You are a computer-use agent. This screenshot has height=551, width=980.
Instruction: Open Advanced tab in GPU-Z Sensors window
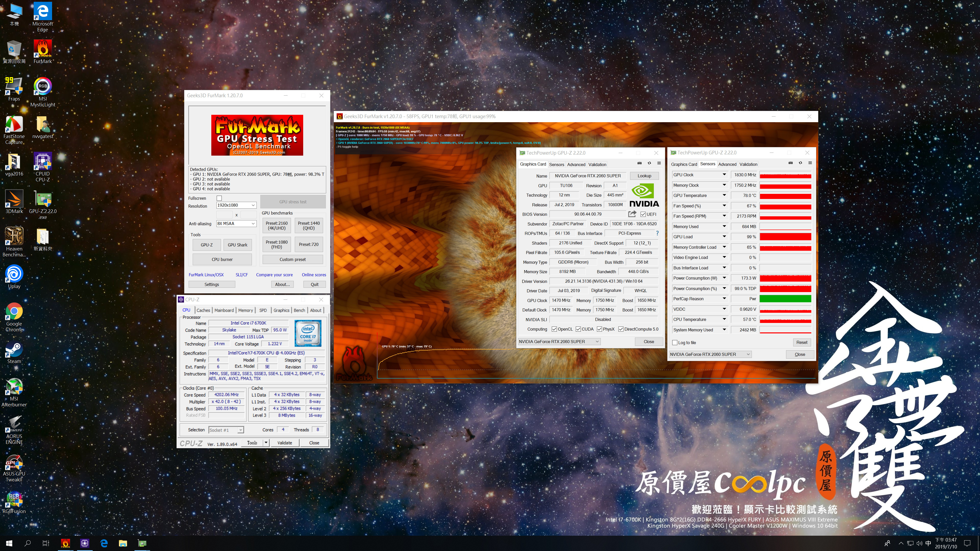(727, 164)
